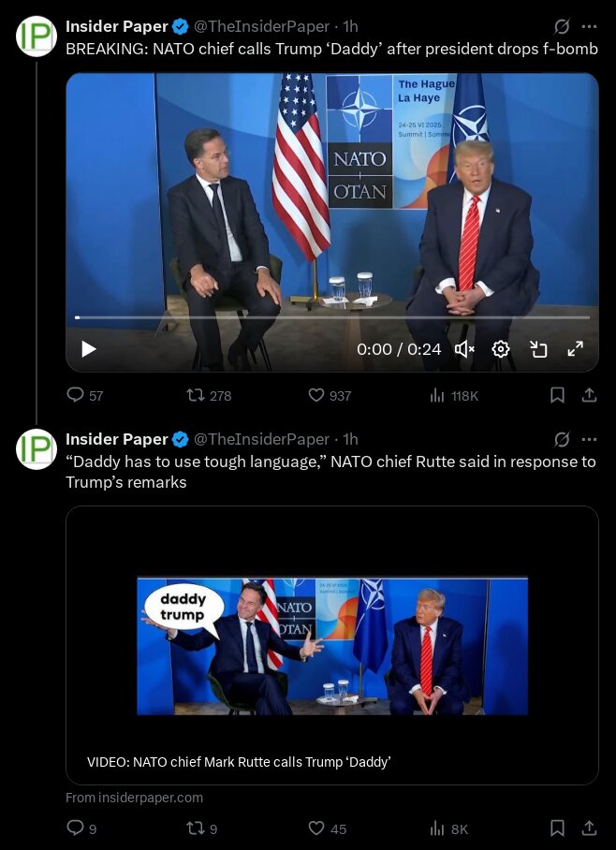The height and width of the screenshot is (850, 616).
Task: Click the Grok icon on second tweet
Action: pyautogui.click(x=562, y=439)
